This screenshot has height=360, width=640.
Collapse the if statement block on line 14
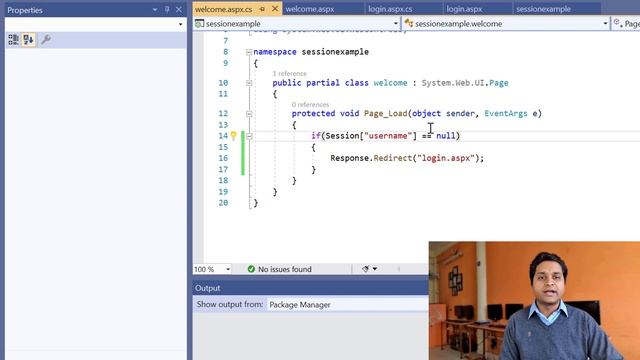click(x=249, y=136)
